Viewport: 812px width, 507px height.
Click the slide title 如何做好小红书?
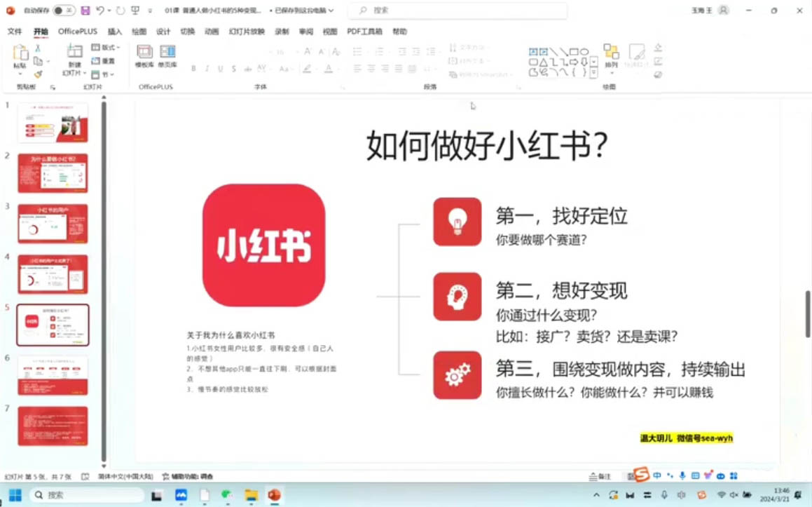click(487, 146)
